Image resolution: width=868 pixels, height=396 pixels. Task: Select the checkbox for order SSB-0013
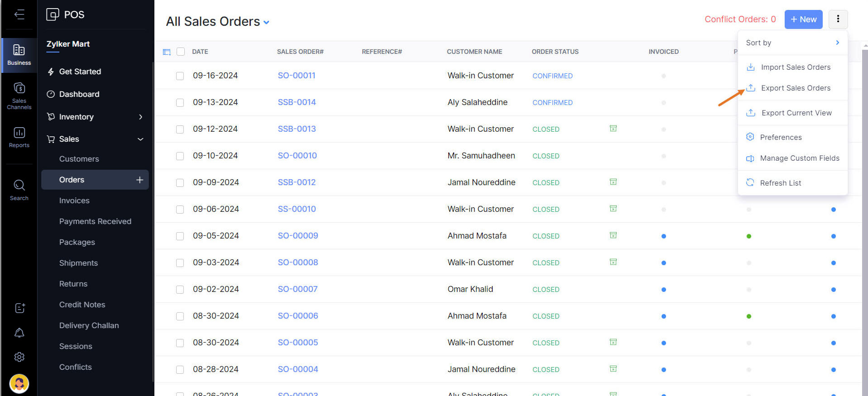[180, 129]
